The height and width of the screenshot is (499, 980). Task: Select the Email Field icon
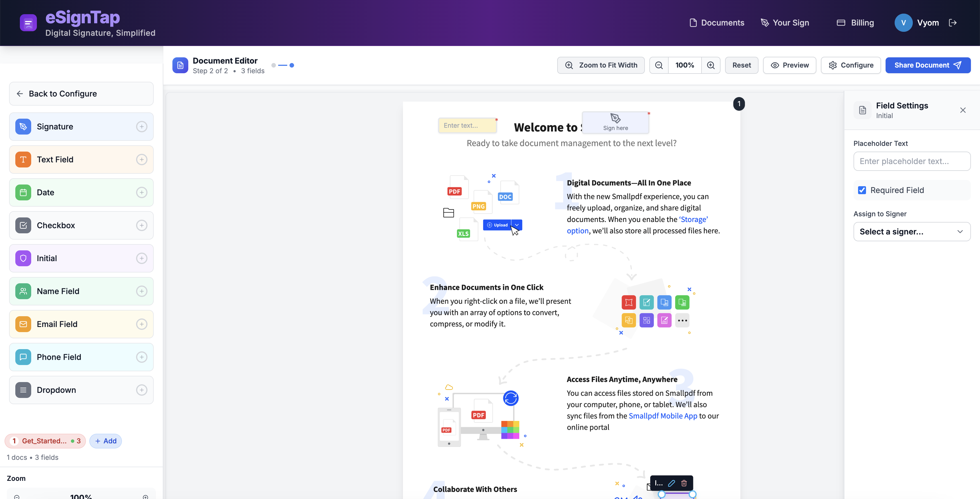[23, 324]
